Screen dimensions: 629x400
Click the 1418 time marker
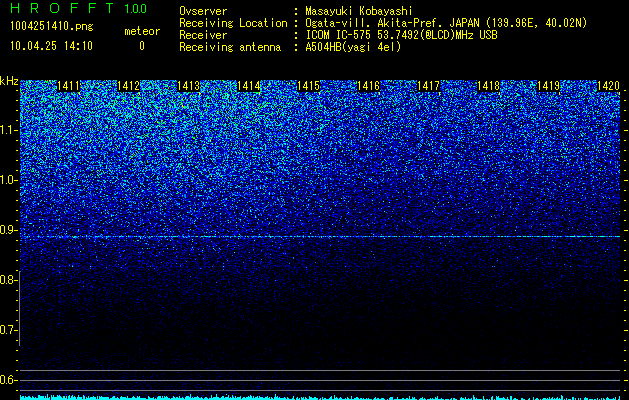(x=489, y=86)
